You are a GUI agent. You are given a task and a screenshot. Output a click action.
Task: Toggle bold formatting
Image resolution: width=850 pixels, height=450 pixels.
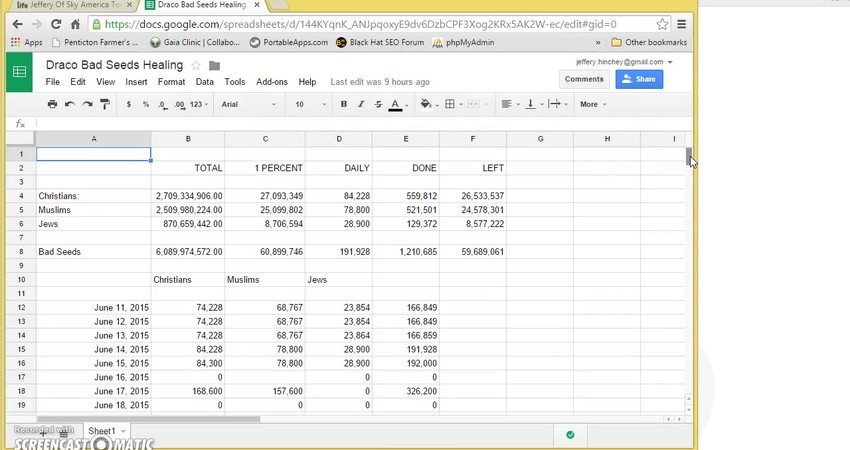[343, 104]
